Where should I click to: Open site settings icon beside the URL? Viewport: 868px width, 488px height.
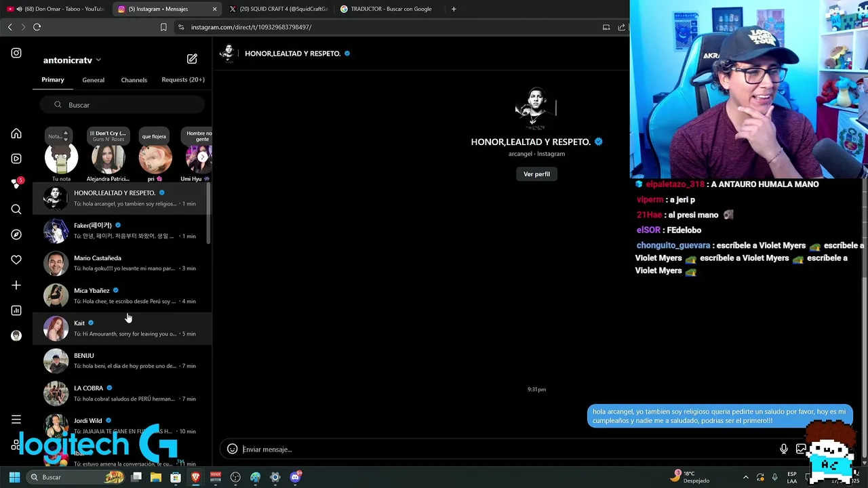[181, 27]
